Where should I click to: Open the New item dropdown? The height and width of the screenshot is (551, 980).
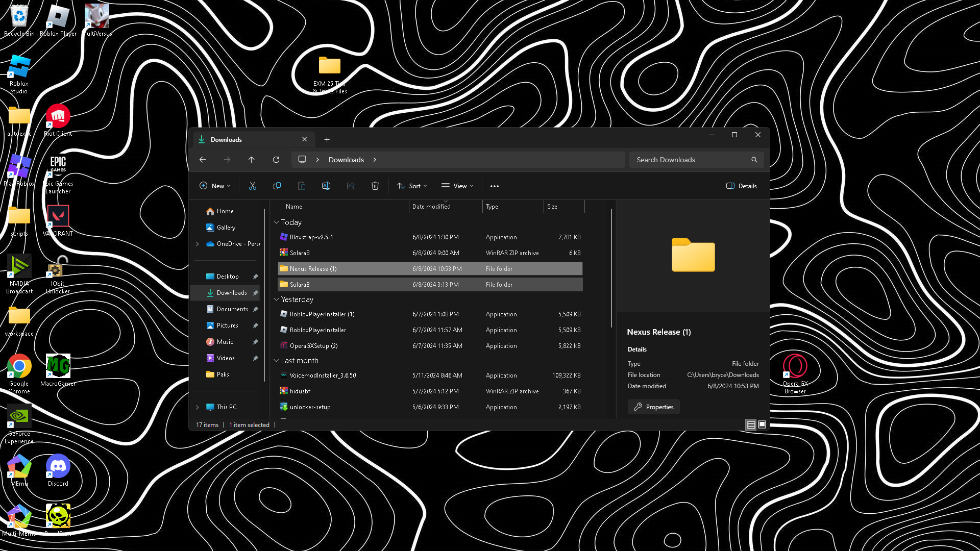pyautogui.click(x=215, y=186)
